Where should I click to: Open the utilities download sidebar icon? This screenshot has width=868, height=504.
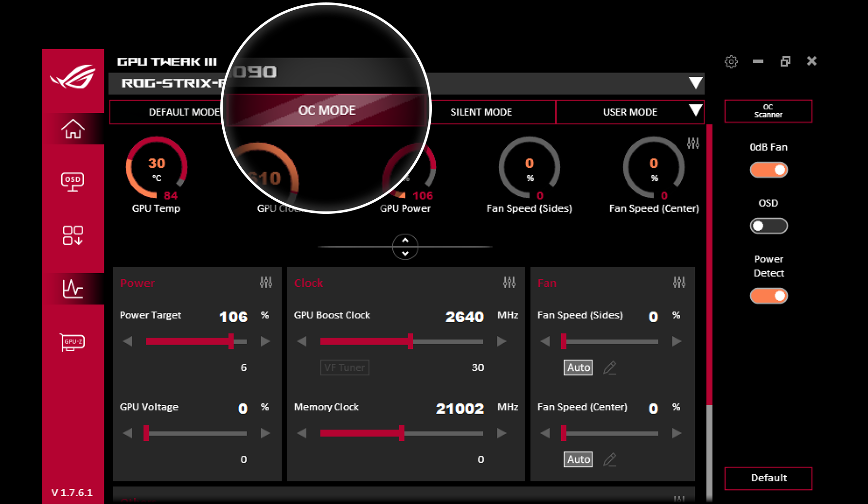[x=73, y=235]
